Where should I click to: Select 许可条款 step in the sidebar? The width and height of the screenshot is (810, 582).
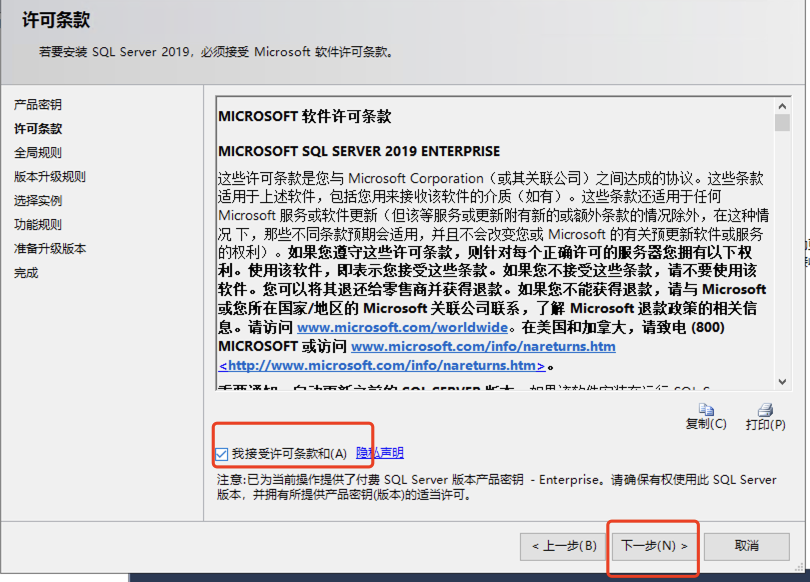[x=38, y=129]
